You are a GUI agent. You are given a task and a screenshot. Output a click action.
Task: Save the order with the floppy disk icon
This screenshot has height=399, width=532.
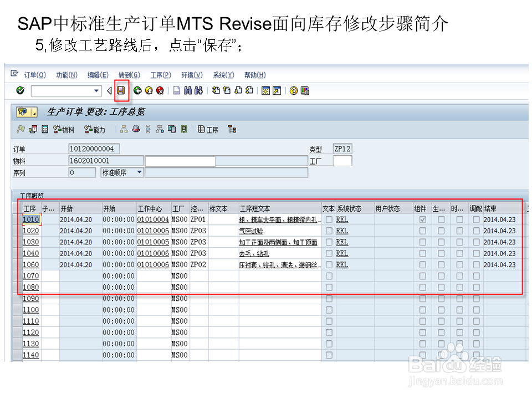pos(121,90)
